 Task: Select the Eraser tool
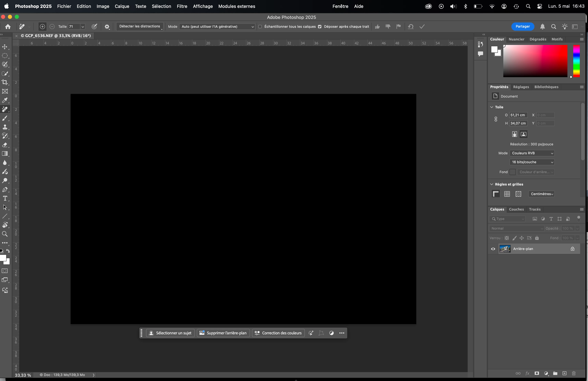click(5, 145)
